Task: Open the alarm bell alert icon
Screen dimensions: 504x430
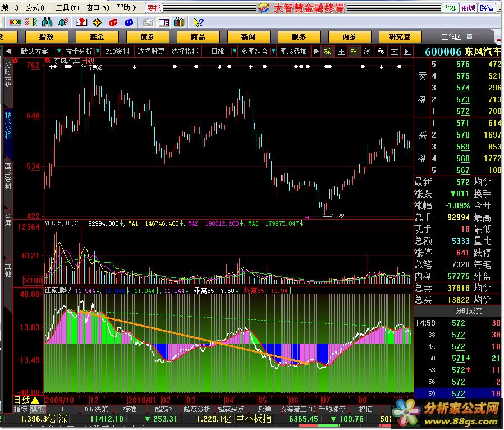Action: pos(63,22)
